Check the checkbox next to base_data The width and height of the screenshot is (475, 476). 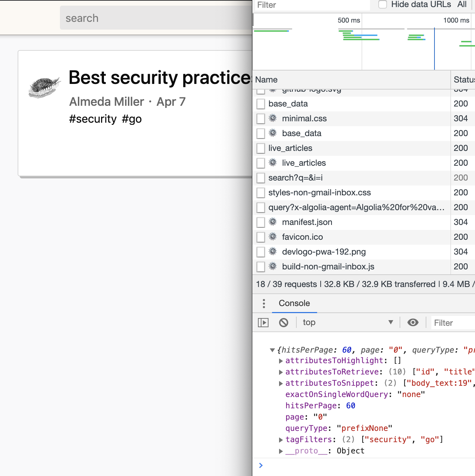(x=261, y=104)
